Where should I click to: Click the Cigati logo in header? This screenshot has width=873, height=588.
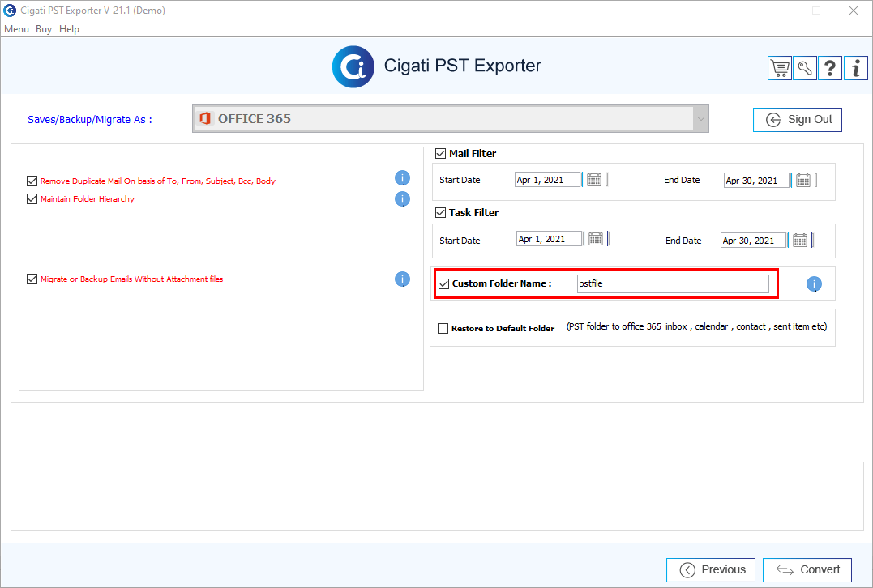[353, 66]
